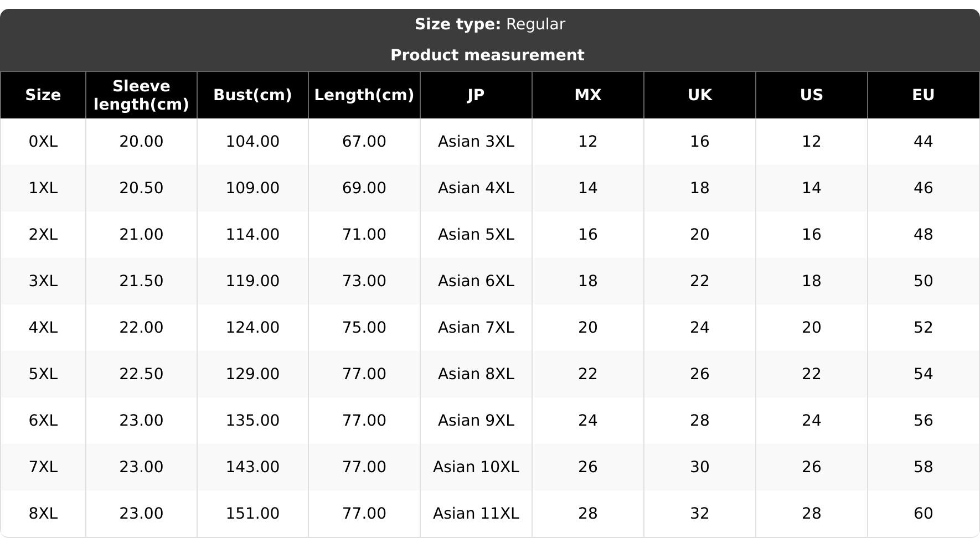
Task: Click the JP column header
Action: [476, 95]
